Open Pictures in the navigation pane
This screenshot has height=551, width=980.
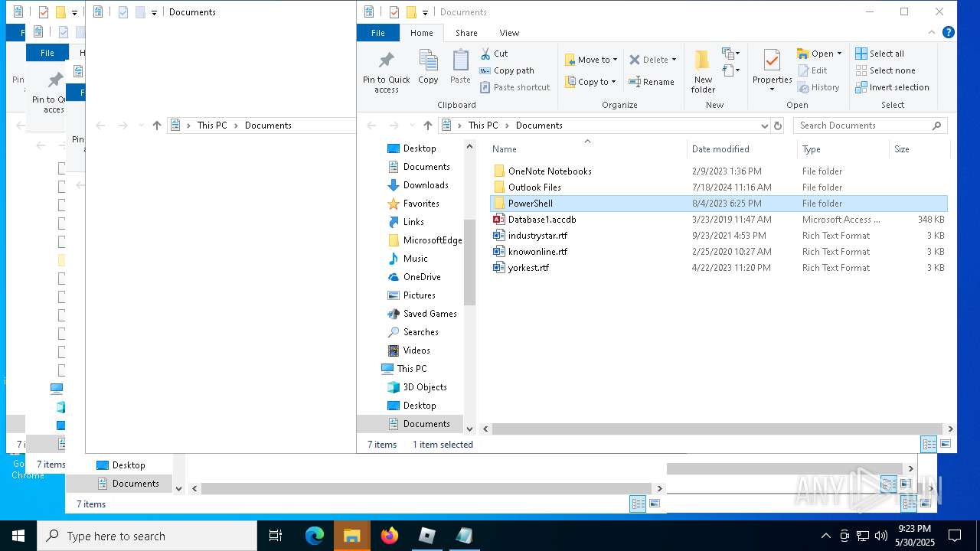click(x=419, y=295)
